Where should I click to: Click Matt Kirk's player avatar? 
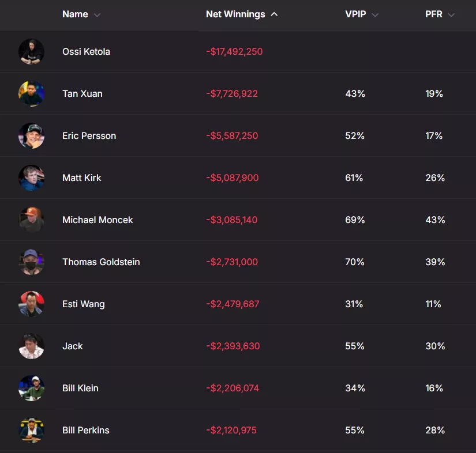click(x=31, y=178)
